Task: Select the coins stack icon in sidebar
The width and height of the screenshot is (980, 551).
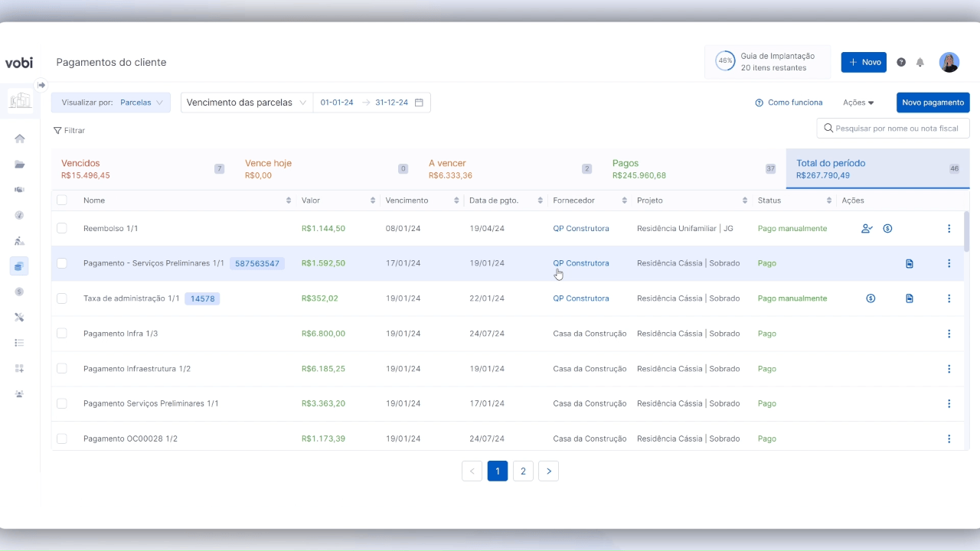Action: tap(20, 266)
